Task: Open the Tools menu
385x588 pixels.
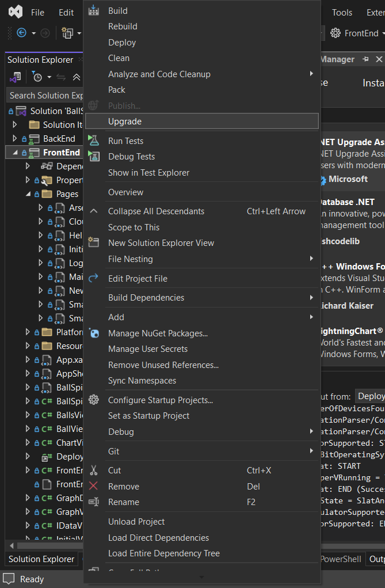Action: (x=342, y=12)
